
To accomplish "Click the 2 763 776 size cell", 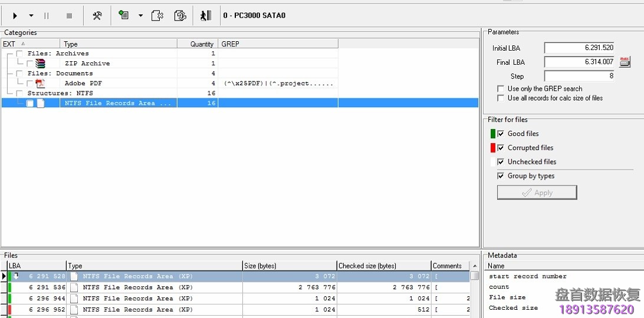I will 290,287.
